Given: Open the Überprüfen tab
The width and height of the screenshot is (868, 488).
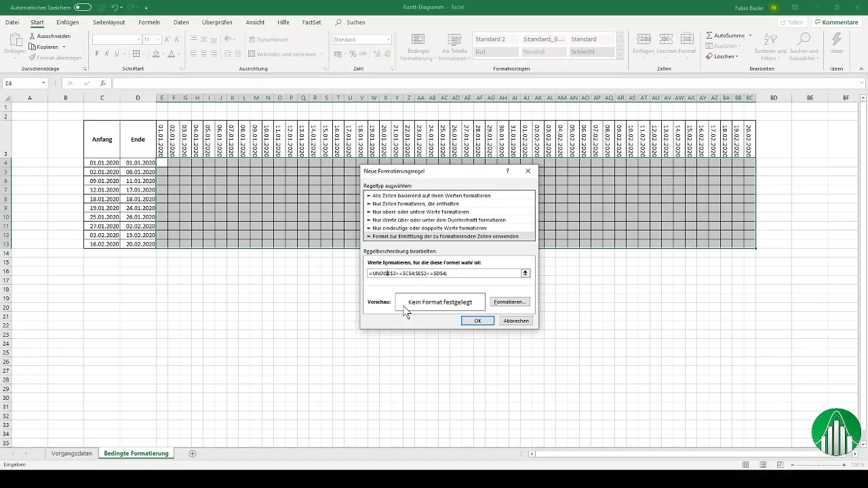Looking at the screenshot, I should click(217, 22).
